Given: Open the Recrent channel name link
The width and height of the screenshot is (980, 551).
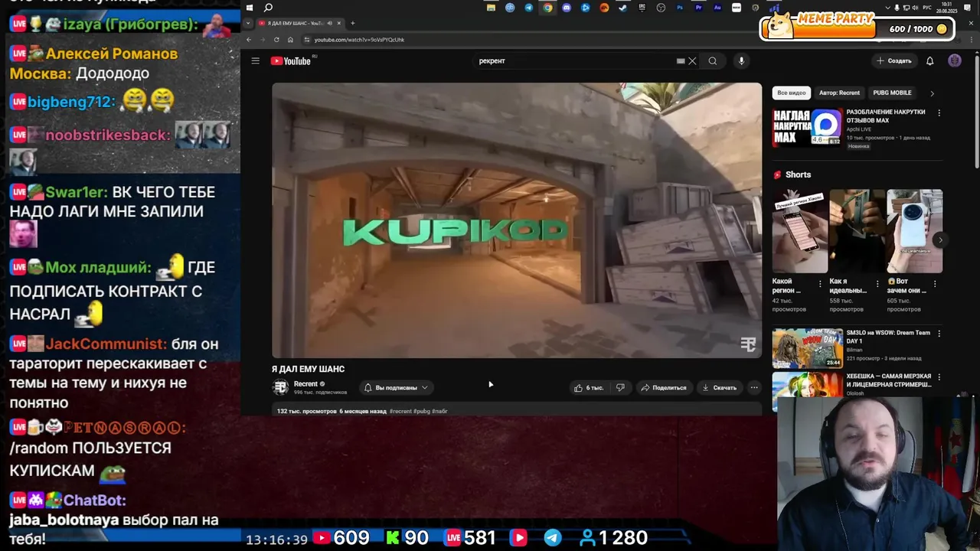Looking at the screenshot, I should [305, 383].
